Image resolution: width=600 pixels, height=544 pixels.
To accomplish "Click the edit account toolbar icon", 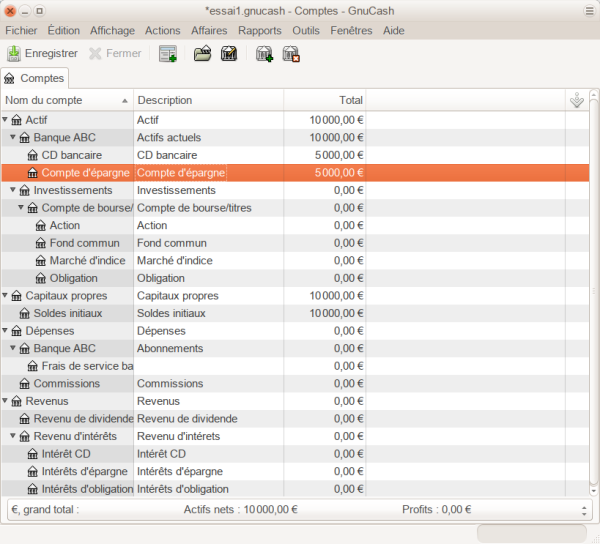I will click(229, 53).
